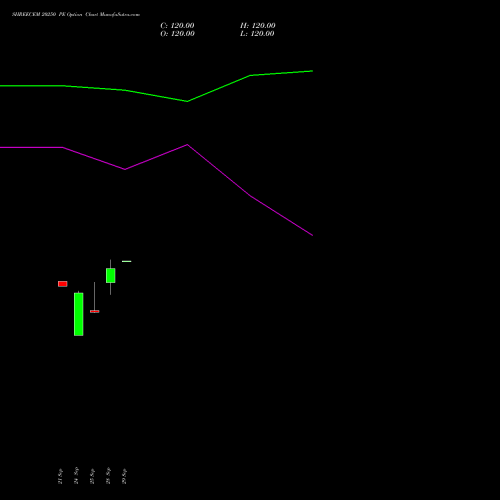500x500 pixels.
Task: Select the 25 Sep date label
Action: click(92, 476)
